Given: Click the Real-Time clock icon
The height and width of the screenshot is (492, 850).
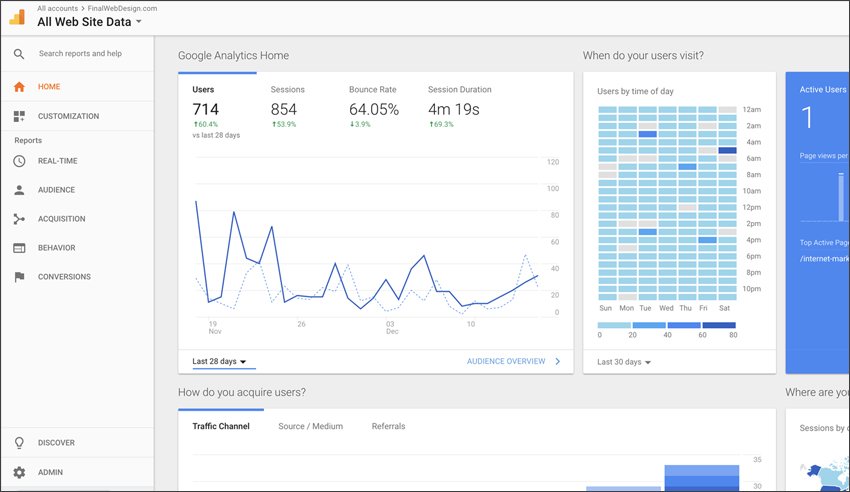Looking at the screenshot, I should 19,161.
